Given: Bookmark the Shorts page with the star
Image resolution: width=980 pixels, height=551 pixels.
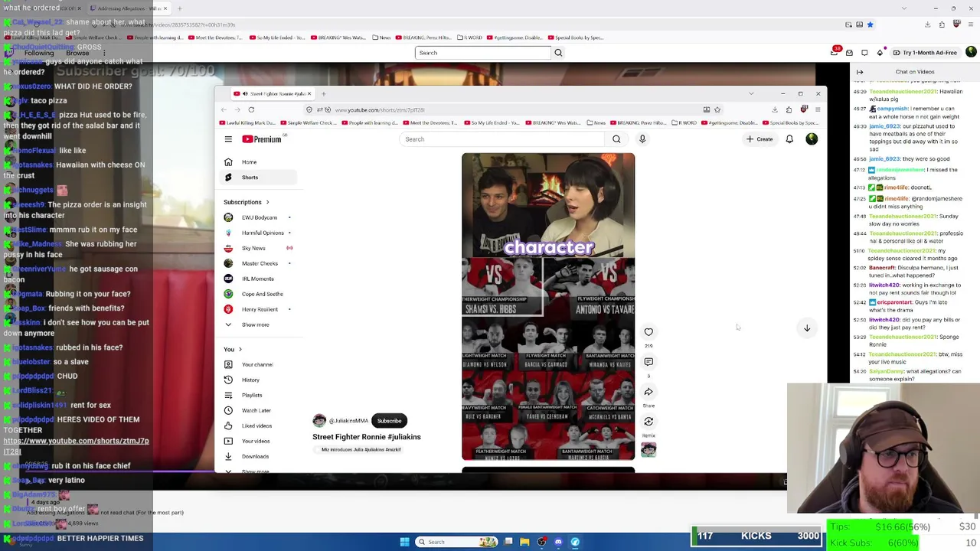Looking at the screenshot, I should tap(717, 109).
